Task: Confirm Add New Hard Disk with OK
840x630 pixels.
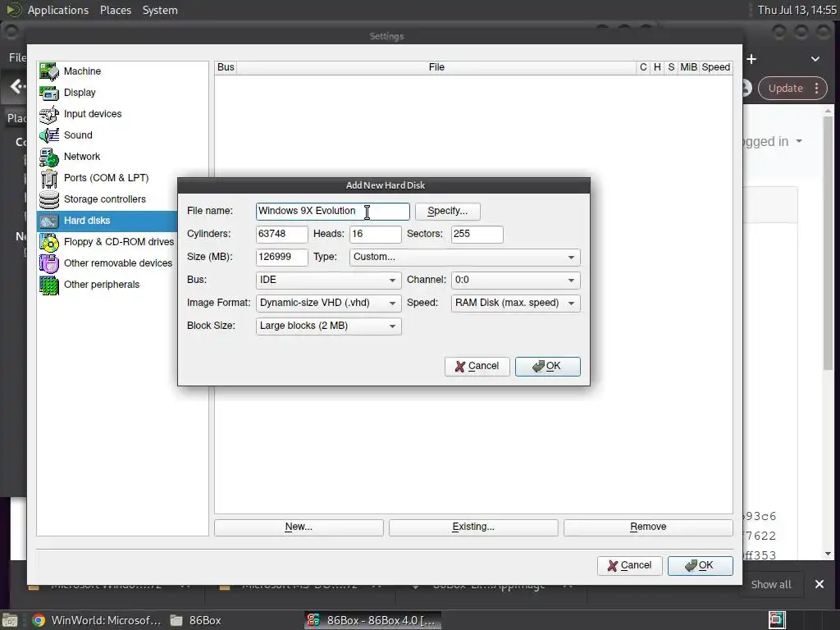Action: [547, 367]
